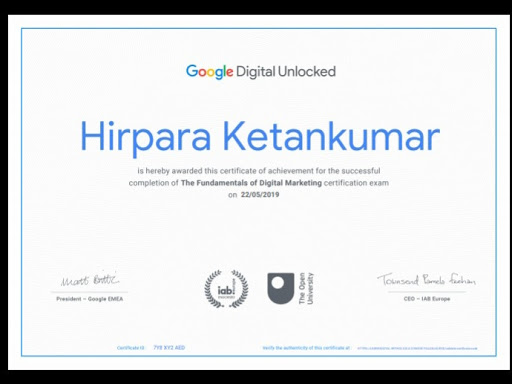Select the name 'Hirpara Ketankumar'

260,138
